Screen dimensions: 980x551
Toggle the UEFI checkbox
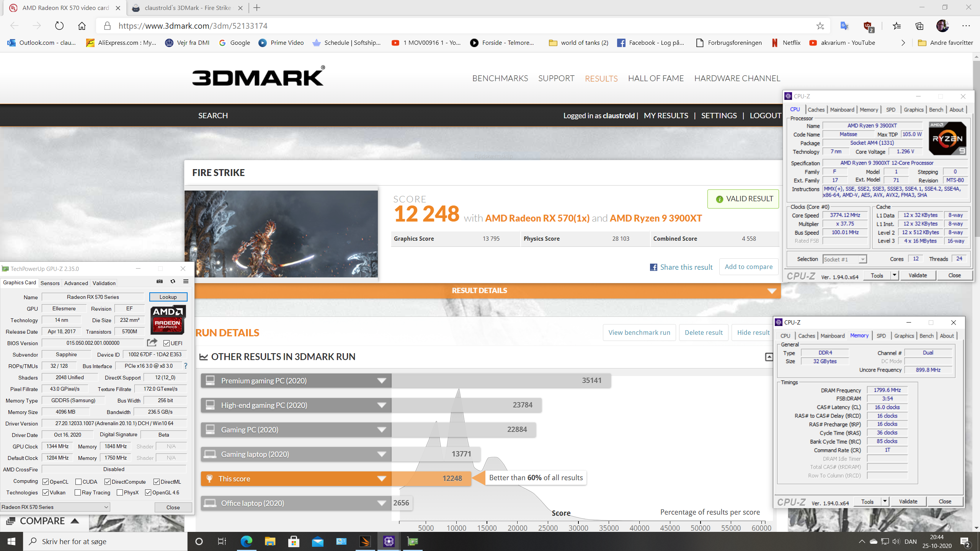(x=166, y=343)
